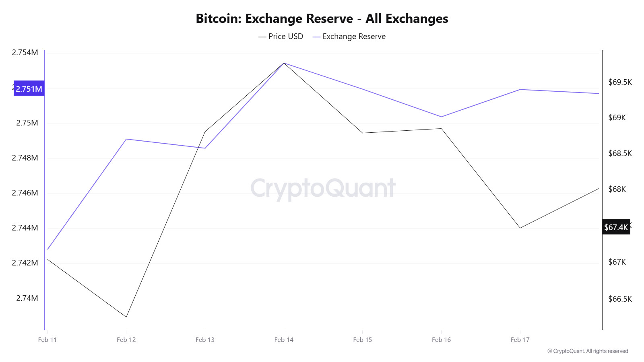Click the CryptoQuant watermark logo
Viewport: 644px width, 362px height.
[x=323, y=188]
